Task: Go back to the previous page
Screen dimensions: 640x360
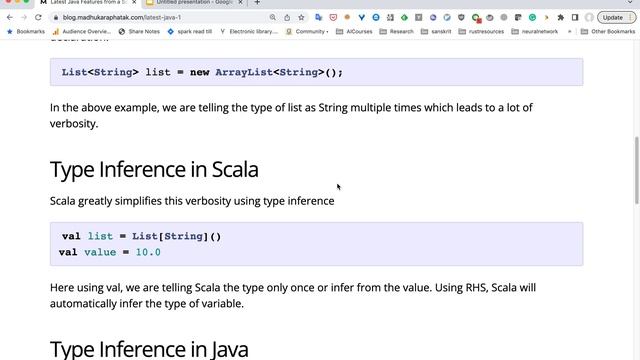Action: 10,18
